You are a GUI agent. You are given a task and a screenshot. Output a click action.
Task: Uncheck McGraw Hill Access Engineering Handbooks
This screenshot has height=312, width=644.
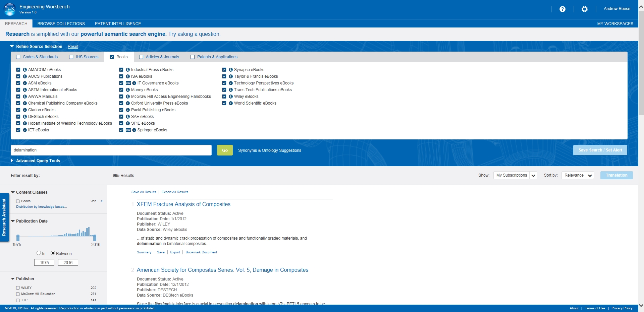pyautogui.click(x=121, y=97)
